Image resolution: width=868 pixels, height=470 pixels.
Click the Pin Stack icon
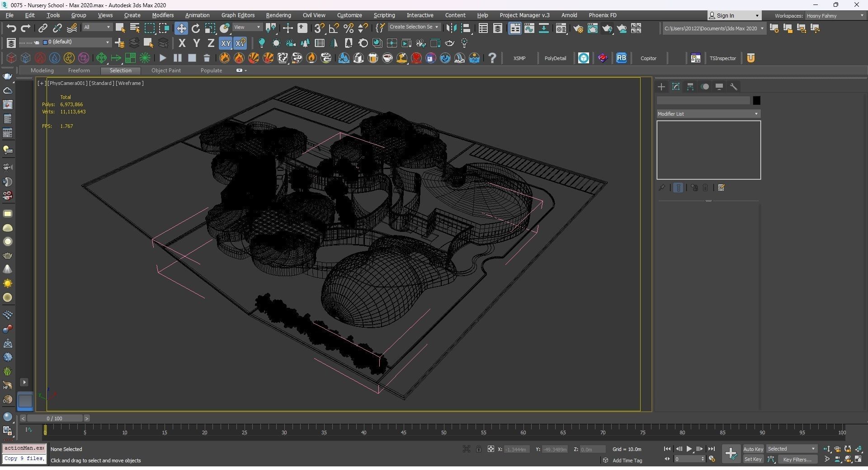click(662, 188)
